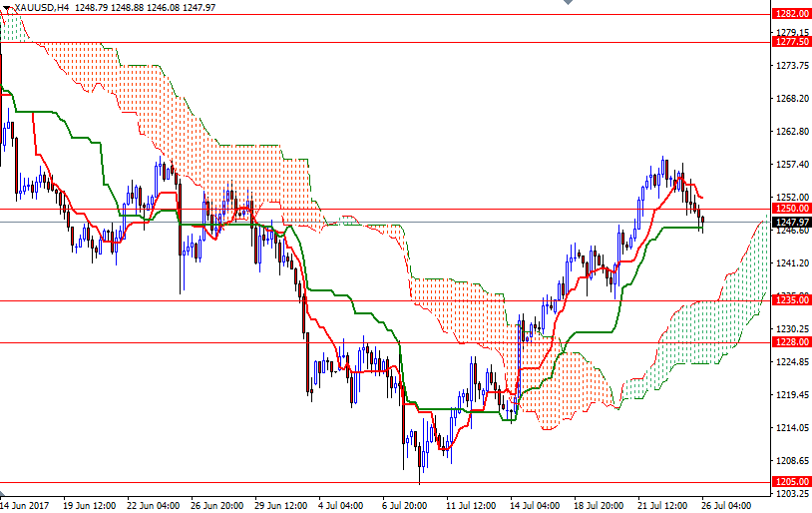Click the 22 Jun 04:00 time label
Image resolution: width=812 pixels, height=513 pixels.
pyautogui.click(x=154, y=505)
